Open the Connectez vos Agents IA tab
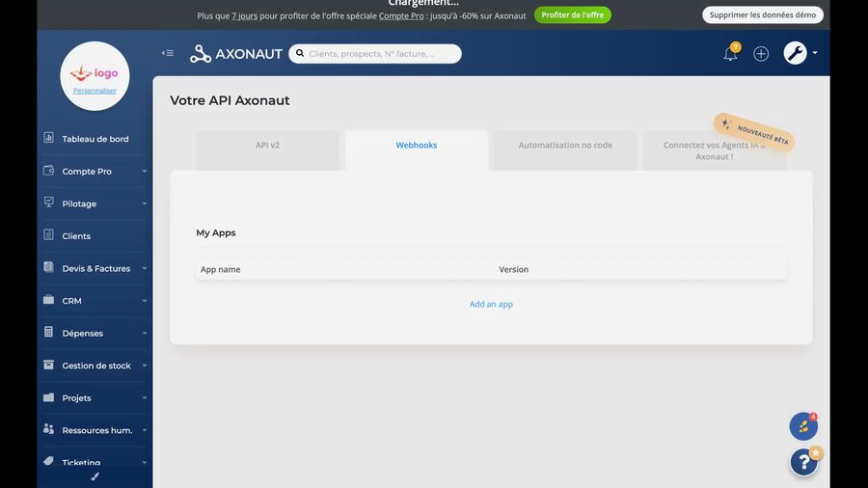Screen dimensions: 868x488 714,150
